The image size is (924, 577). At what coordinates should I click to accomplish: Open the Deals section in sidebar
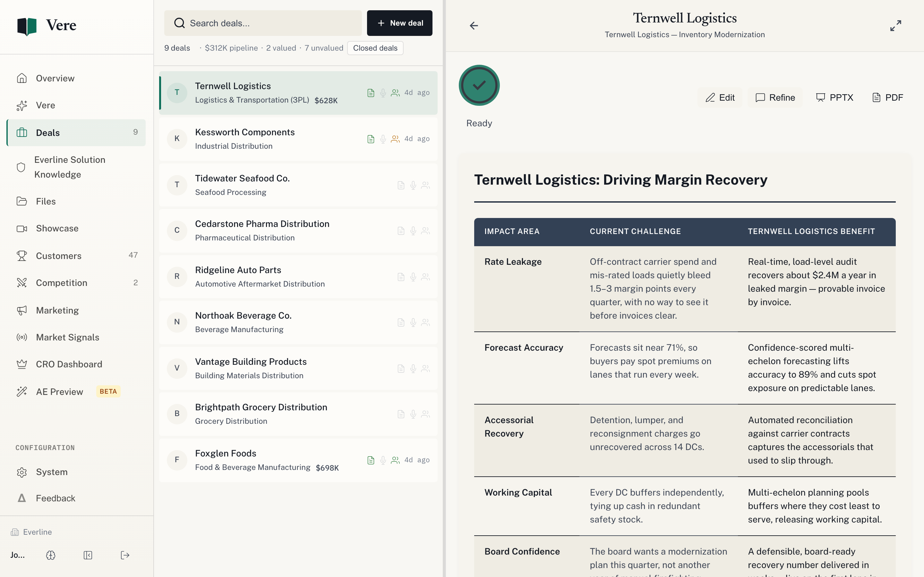76,132
